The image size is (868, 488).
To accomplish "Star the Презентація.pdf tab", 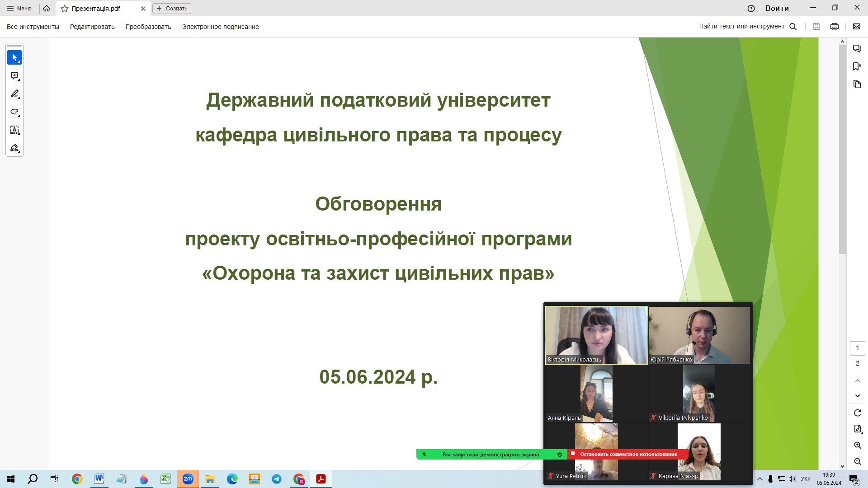I will pyautogui.click(x=65, y=9).
